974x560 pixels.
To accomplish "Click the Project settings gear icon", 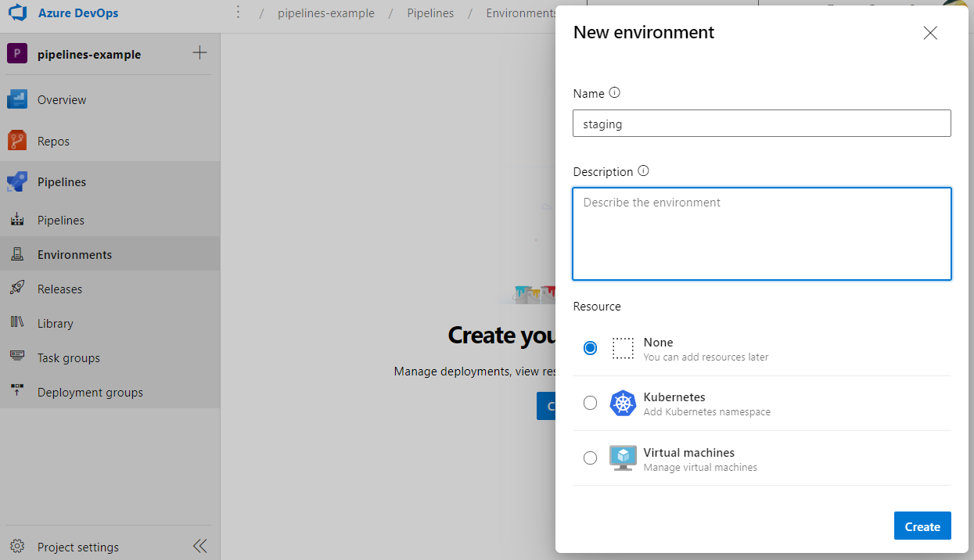I will click(x=17, y=546).
